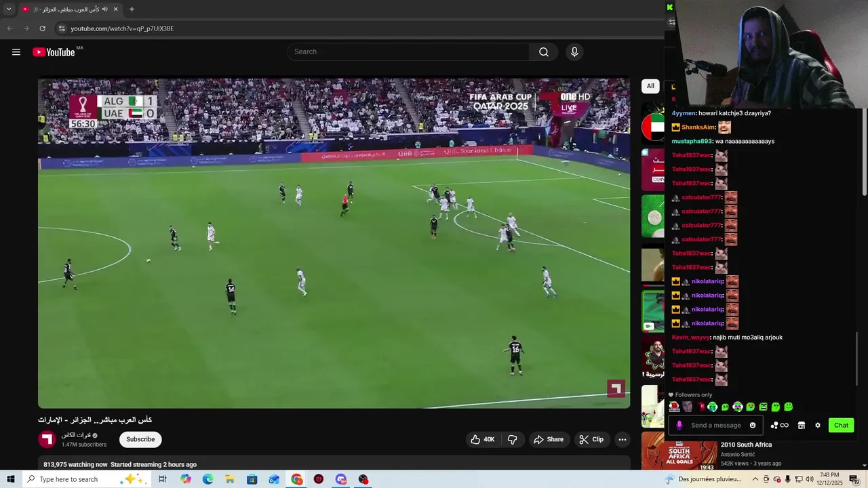Click username mustapha893 in chat
Image resolution: width=868 pixels, height=488 pixels.
tap(692, 141)
